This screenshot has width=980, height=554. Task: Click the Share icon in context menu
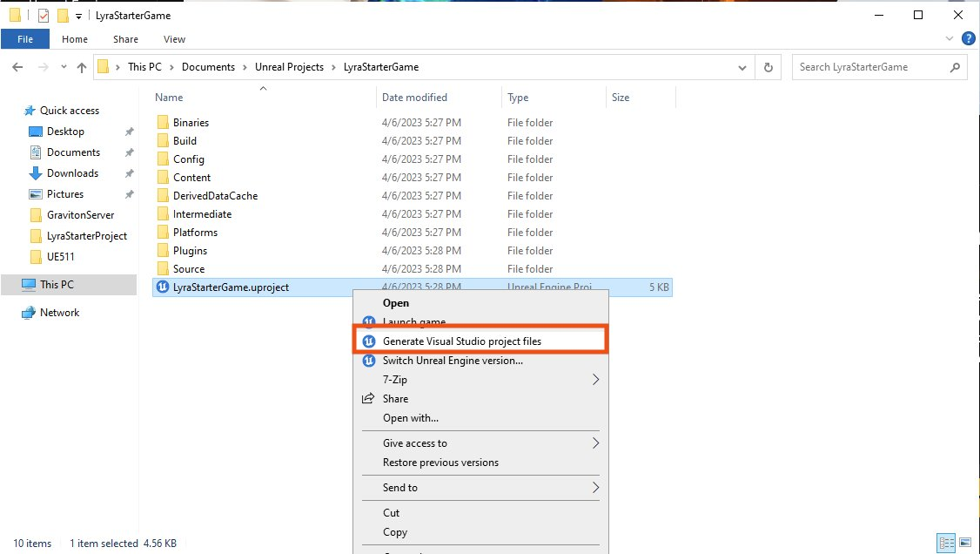[369, 398]
